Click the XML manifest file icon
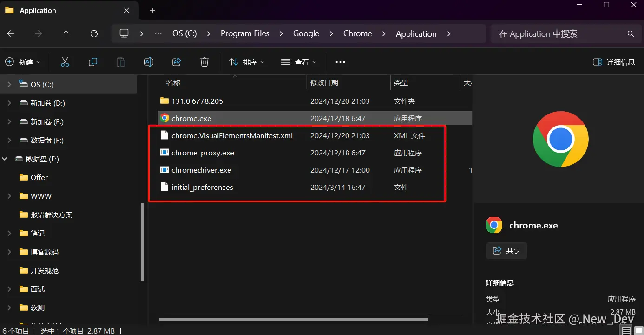644x335 pixels. [164, 135]
